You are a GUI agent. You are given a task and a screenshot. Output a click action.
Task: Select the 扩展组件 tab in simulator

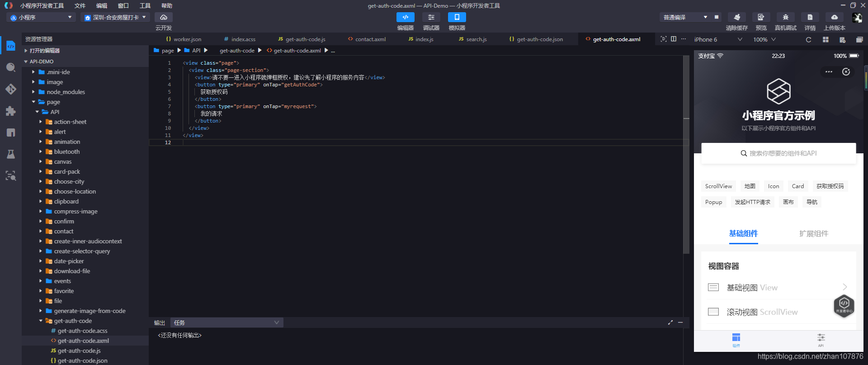coord(813,233)
